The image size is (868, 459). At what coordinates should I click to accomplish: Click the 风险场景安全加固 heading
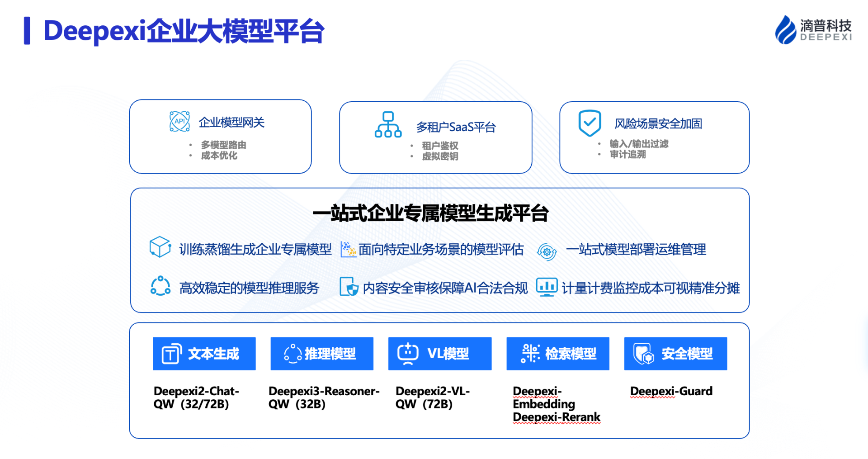[x=658, y=123]
